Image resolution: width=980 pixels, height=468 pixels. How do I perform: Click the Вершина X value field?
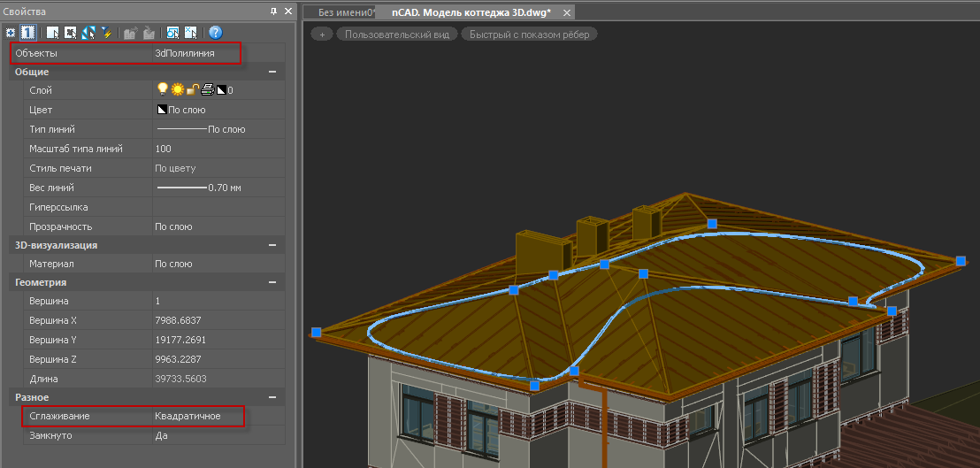(x=217, y=320)
